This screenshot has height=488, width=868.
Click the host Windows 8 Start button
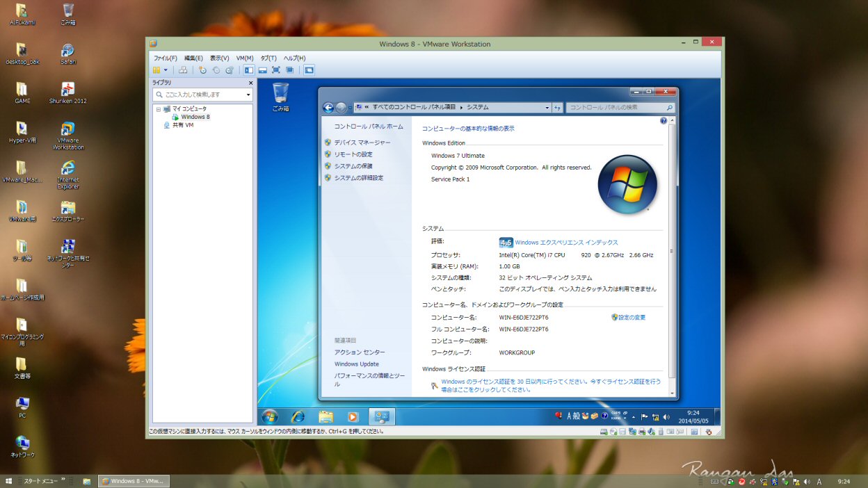click(x=9, y=481)
